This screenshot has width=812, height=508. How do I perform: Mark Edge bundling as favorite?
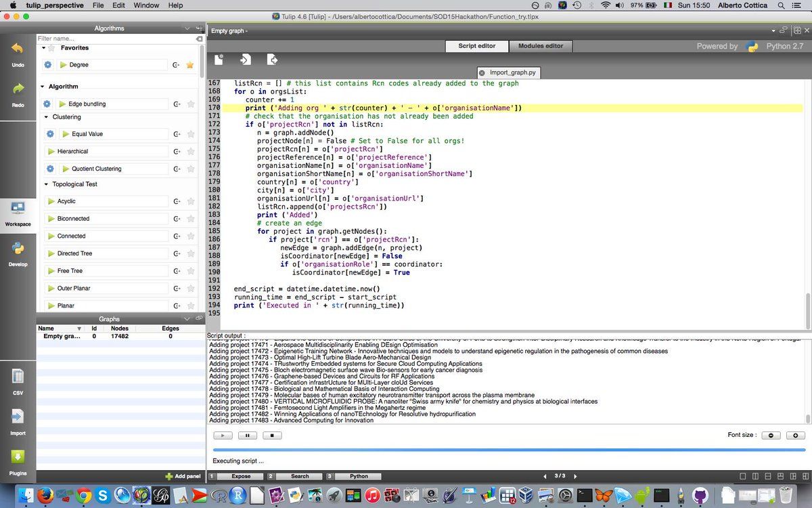[x=191, y=104]
